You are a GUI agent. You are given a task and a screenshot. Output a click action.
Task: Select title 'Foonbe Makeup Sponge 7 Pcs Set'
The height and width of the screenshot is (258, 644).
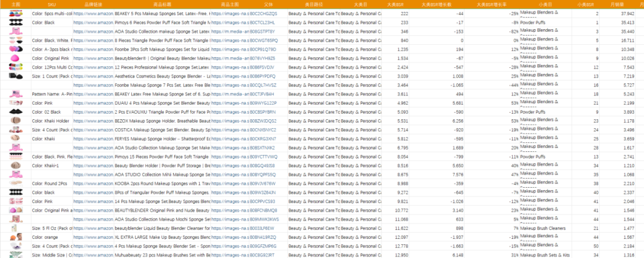(x=163, y=85)
